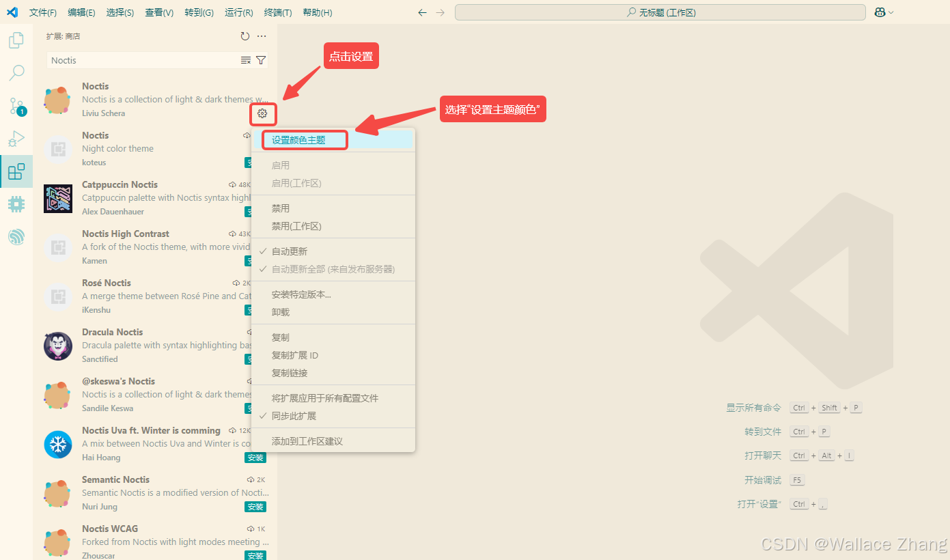The width and height of the screenshot is (950, 560).
Task: Open the File (文件) menu
Action: point(43,12)
